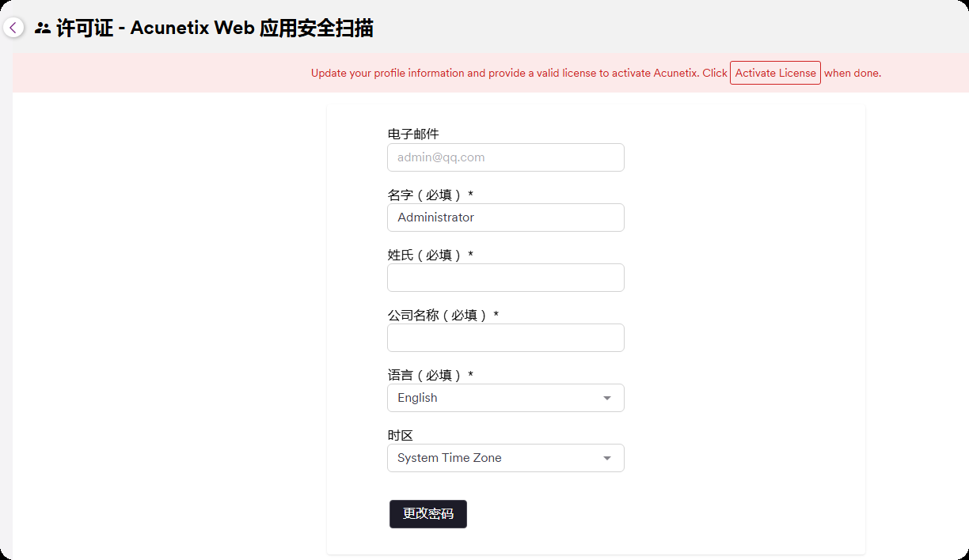Focus the 名字 field containing Administrator
The height and width of the screenshot is (560, 969).
(x=505, y=218)
